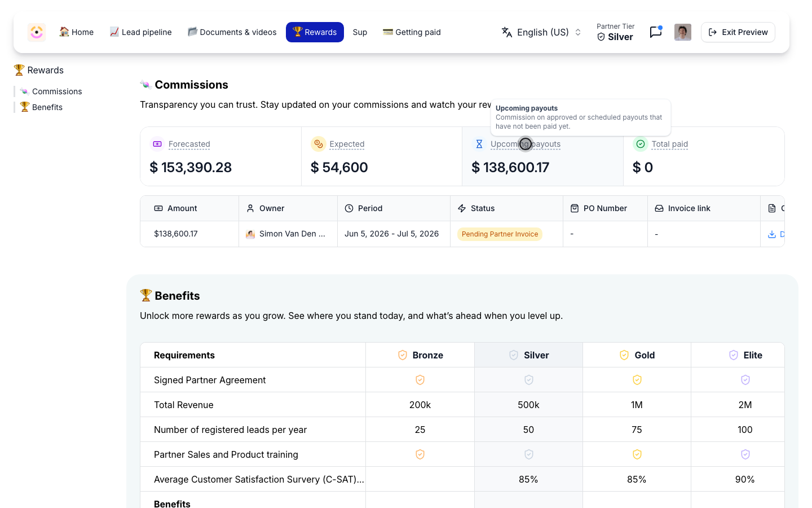Open the Sup navigation tab
This screenshot has height=508, width=812.
(360, 32)
